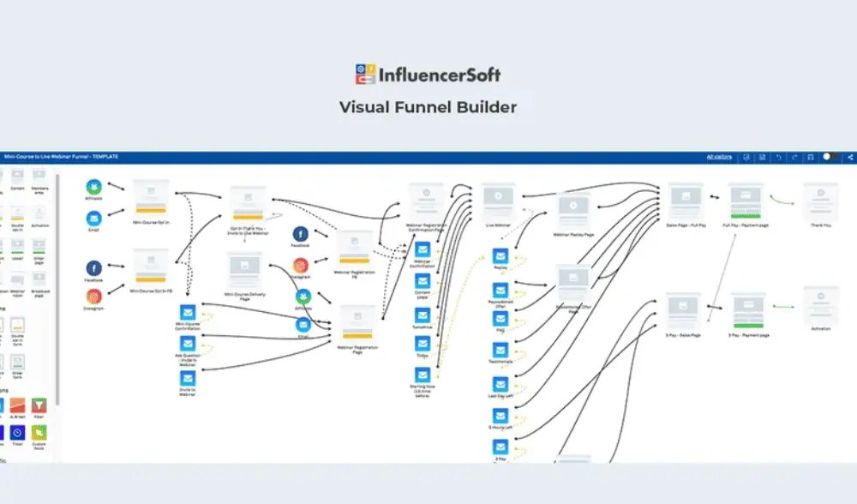The image size is (857, 504).
Task: Click the share icon in top toolbar
Action: (x=850, y=158)
